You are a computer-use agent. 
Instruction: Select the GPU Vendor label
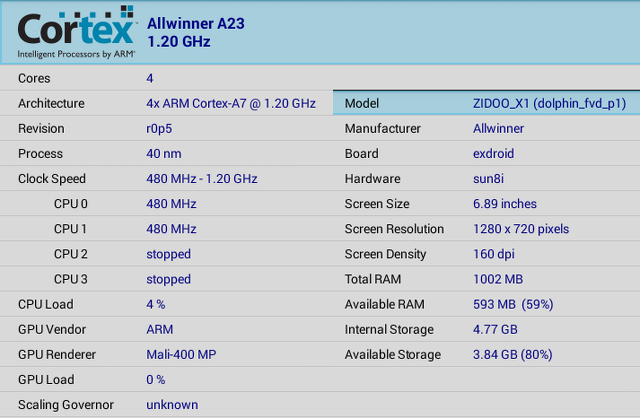point(52,329)
